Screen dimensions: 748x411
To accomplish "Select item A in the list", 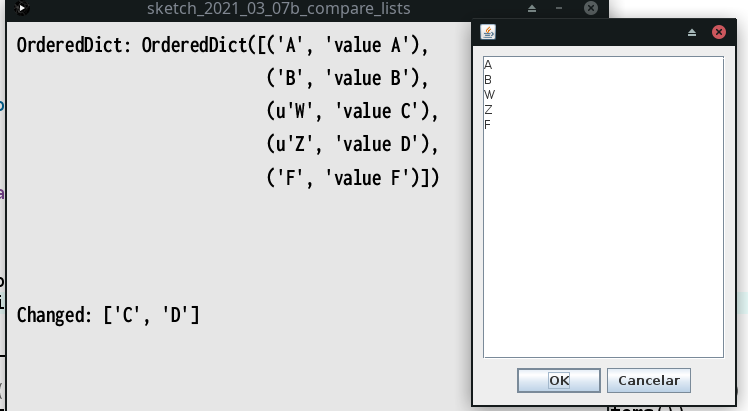I will tap(488, 65).
